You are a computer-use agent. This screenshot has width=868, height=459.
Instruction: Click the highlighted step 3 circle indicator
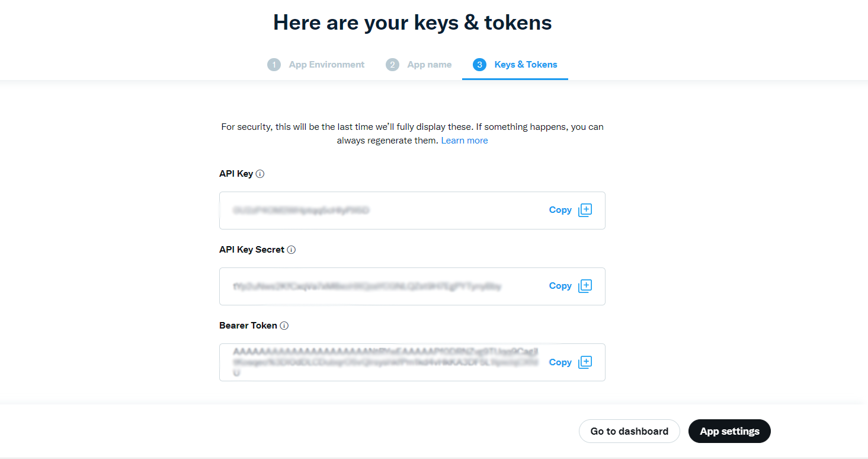point(479,64)
